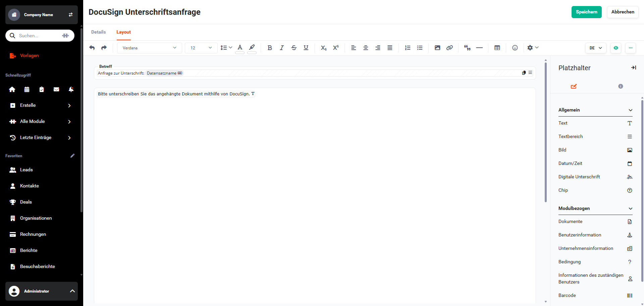Add a Barcode placeholder
This screenshot has width=644, height=306.
click(595, 296)
